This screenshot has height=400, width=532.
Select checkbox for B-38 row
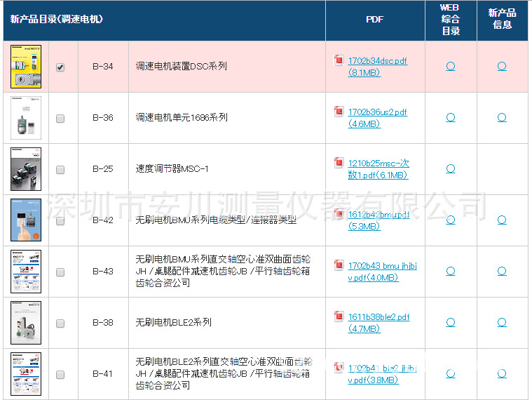click(x=60, y=324)
